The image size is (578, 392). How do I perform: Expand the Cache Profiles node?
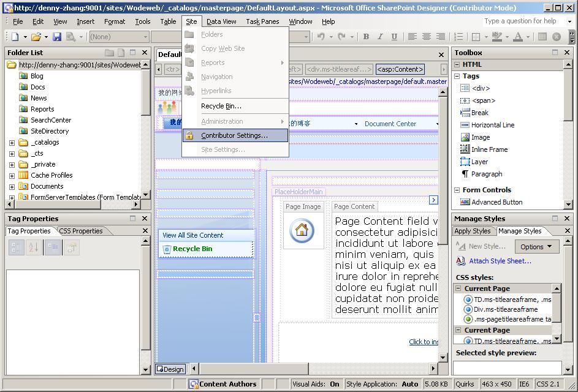(x=12, y=176)
